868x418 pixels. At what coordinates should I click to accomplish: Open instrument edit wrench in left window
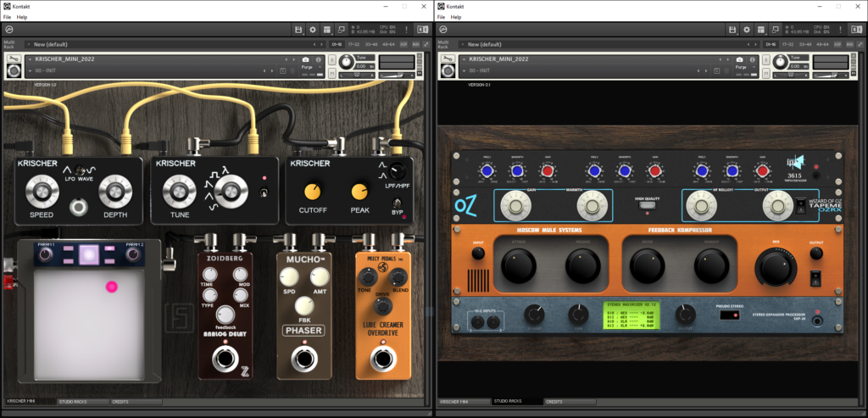14,59
